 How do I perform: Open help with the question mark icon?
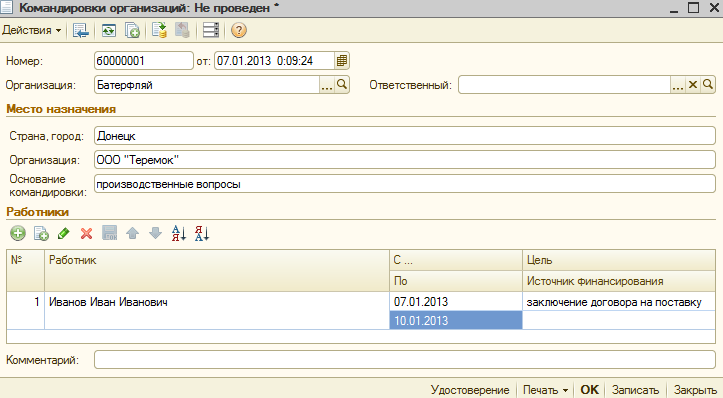coord(238,30)
